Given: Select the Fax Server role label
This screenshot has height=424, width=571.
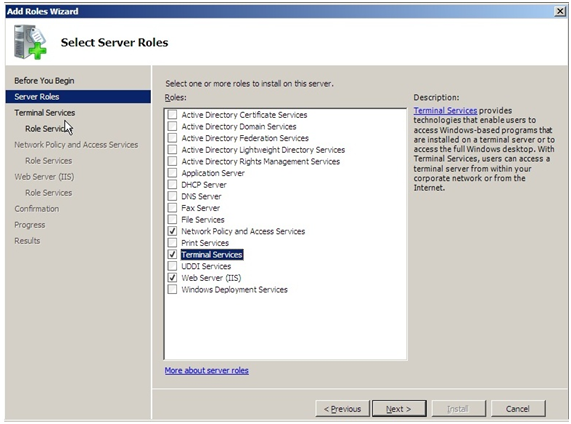Looking at the screenshot, I should 201,208.
